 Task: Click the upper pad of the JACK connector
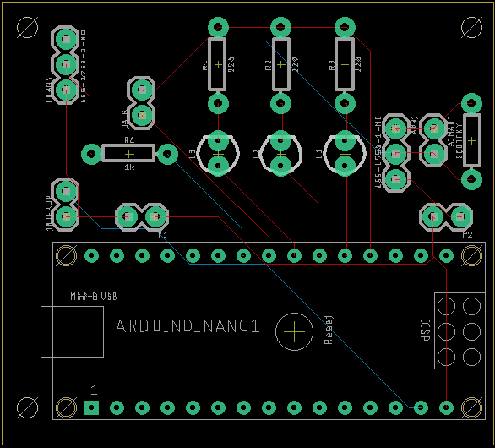click(142, 90)
